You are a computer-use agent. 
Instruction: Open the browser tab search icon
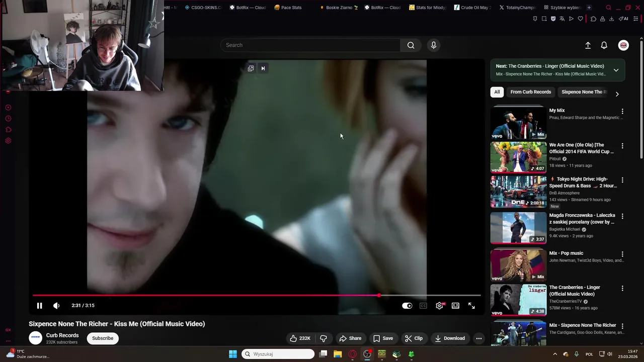click(x=608, y=8)
